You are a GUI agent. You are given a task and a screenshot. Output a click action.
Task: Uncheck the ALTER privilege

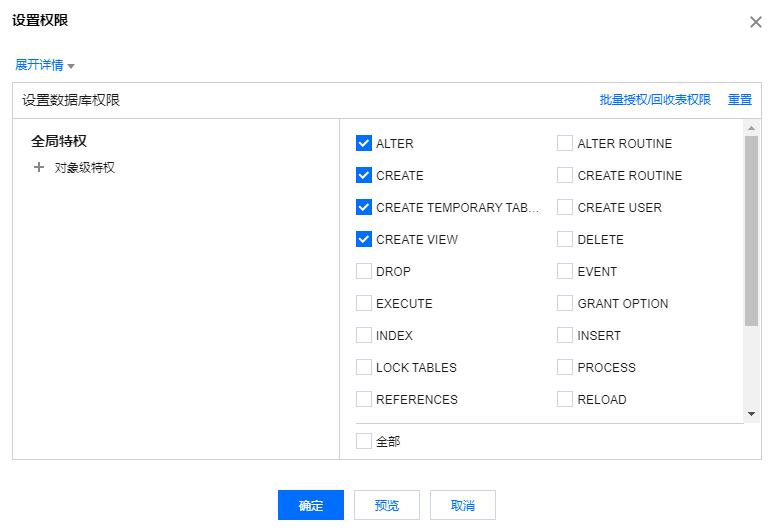click(x=364, y=144)
